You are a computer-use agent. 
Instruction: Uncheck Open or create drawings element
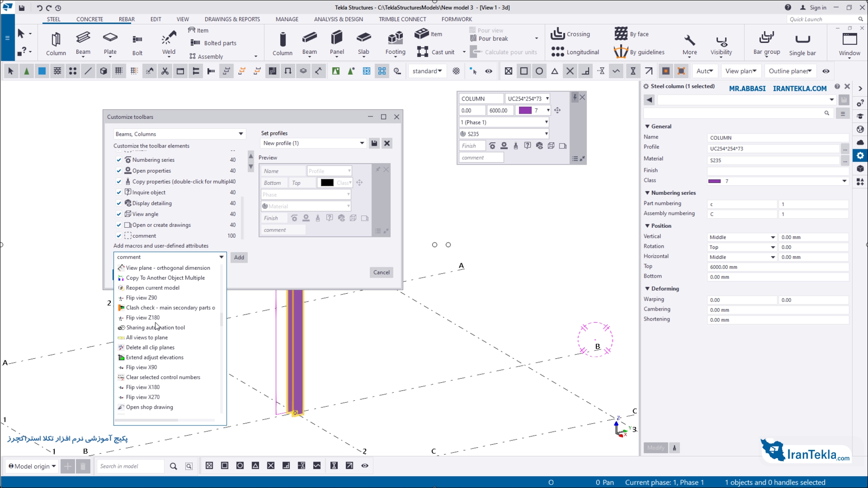pos(118,225)
